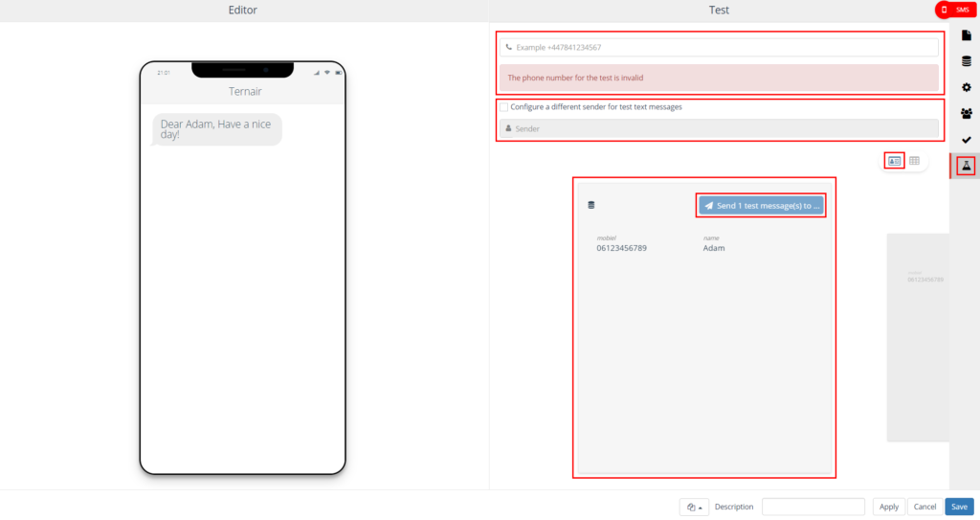Click the Ternair sender title in phone
The width and height of the screenshot is (980, 520).
[x=245, y=91]
